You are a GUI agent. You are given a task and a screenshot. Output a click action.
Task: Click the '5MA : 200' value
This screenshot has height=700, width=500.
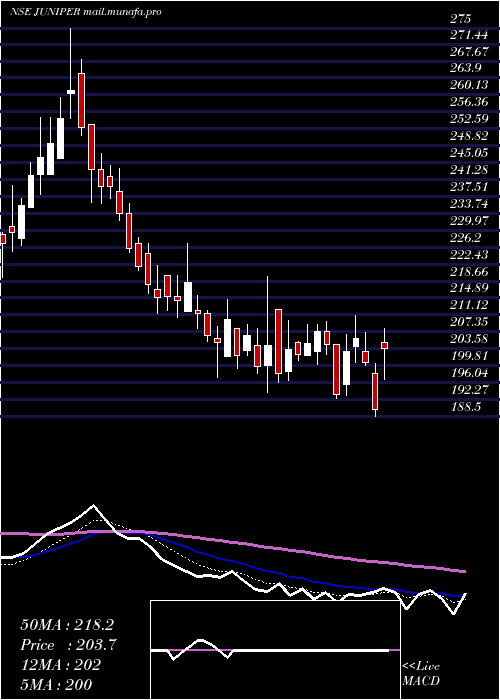click(56, 685)
